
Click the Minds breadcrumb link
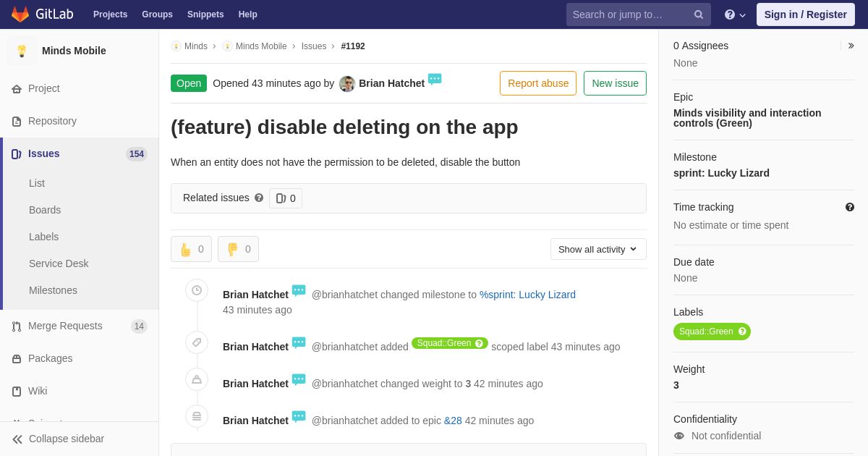pyautogui.click(x=196, y=46)
